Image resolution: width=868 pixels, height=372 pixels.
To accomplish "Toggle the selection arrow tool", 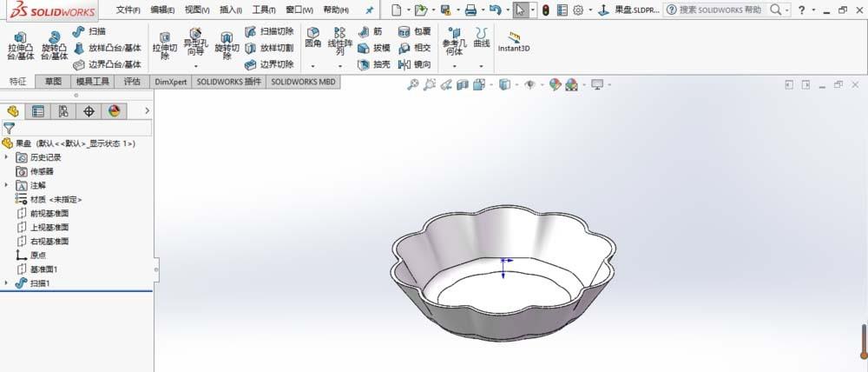I will click(x=520, y=10).
